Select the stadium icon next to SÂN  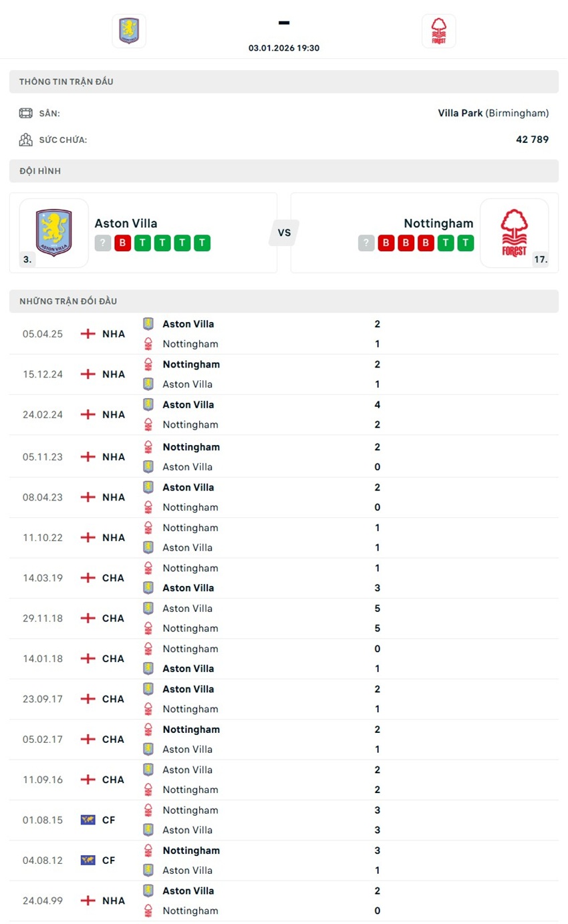tap(25, 112)
